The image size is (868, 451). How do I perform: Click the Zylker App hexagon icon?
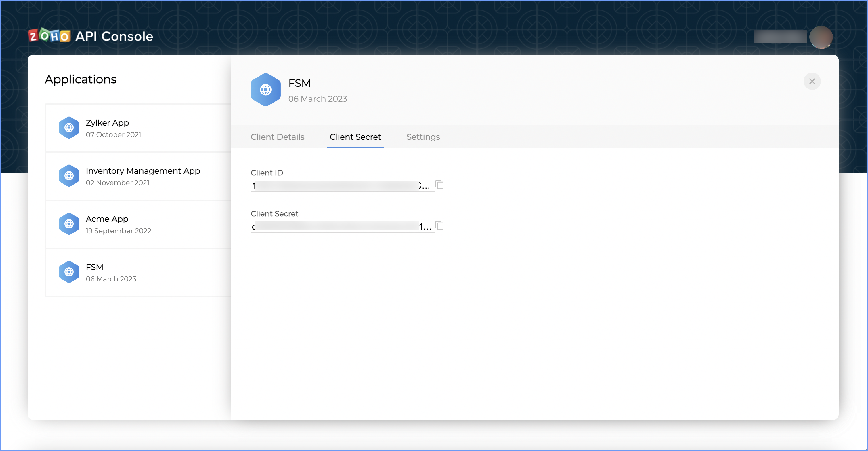pos(69,128)
